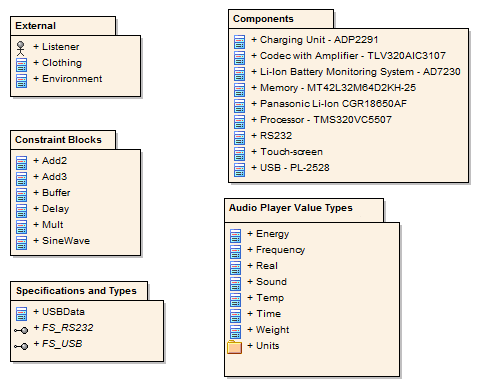Click the block icon beside Energy
The width and height of the screenshot is (478, 387).
pos(236,236)
